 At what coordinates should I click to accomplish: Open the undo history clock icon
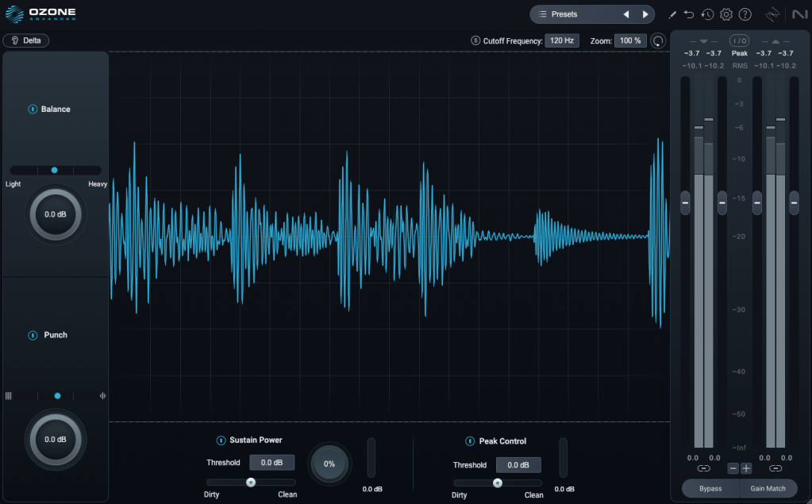(x=707, y=14)
